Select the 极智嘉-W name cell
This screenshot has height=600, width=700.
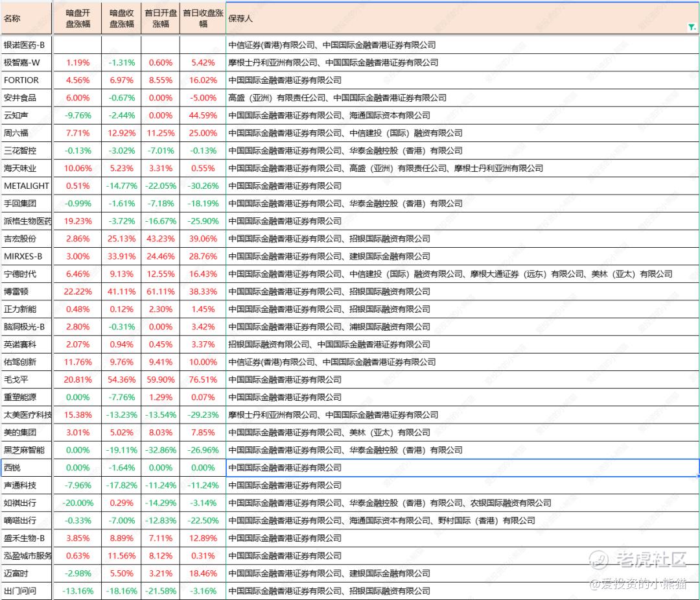click(x=27, y=62)
